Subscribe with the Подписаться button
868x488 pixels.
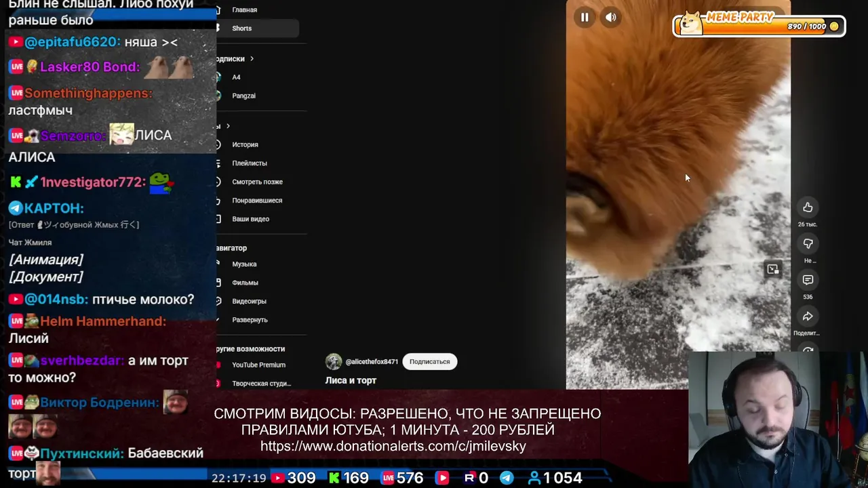tap(430, 362)
